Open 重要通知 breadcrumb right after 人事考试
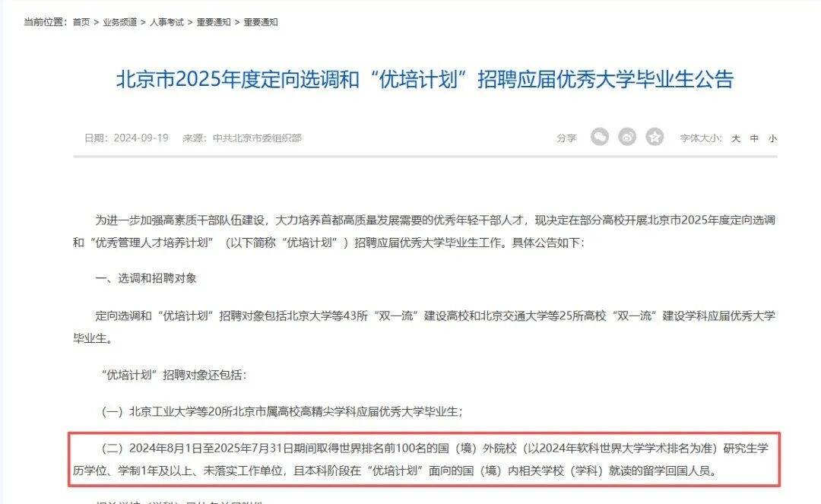 [214, 22]
